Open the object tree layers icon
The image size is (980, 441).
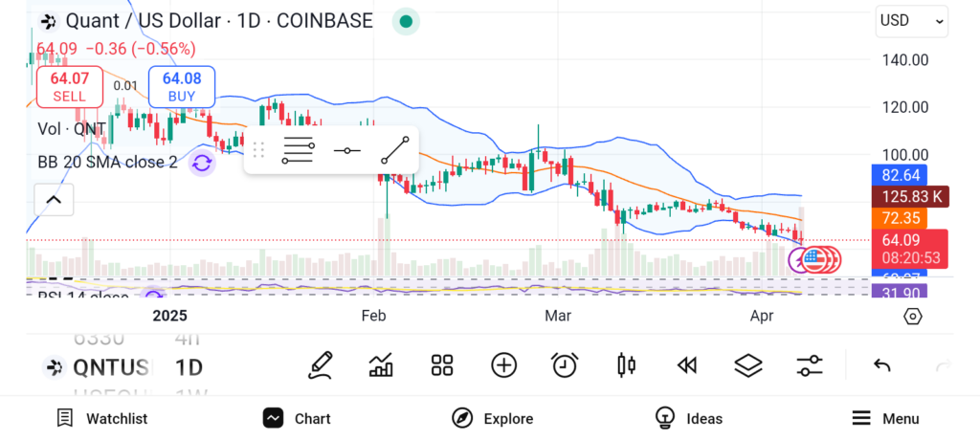coord(747,364)
